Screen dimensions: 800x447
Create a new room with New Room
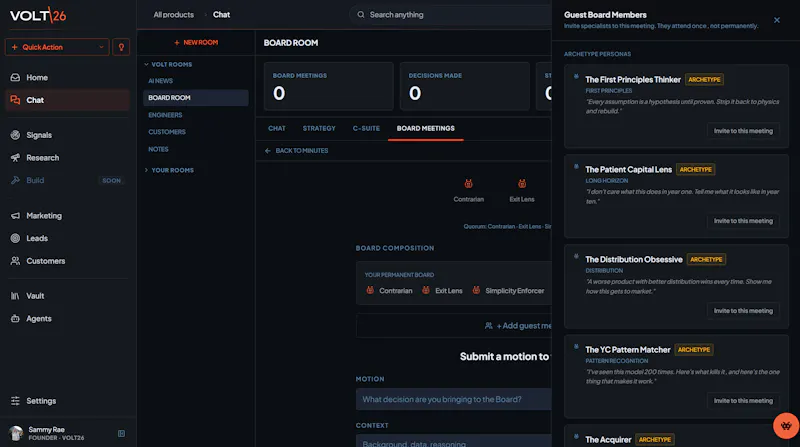click(x=196, y=42)
